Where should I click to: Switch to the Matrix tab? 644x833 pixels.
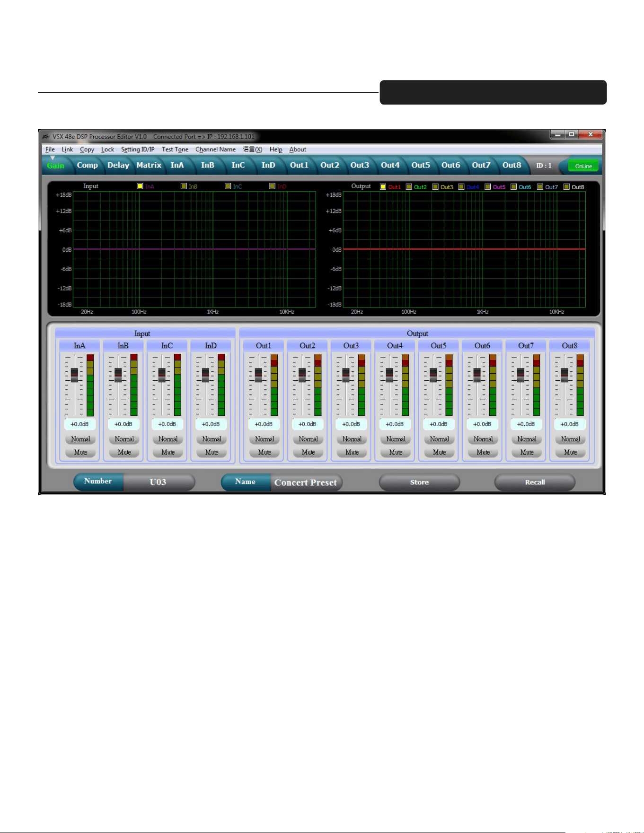click(149, 166)
